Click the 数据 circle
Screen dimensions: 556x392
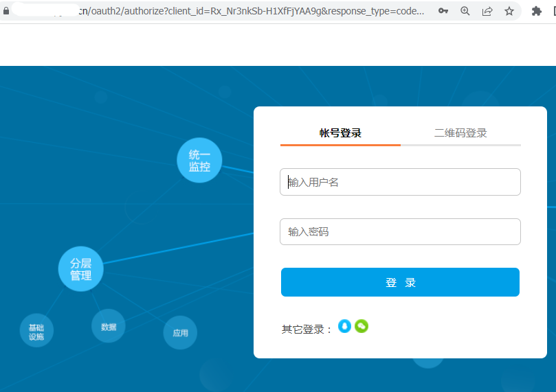point(109,327)
